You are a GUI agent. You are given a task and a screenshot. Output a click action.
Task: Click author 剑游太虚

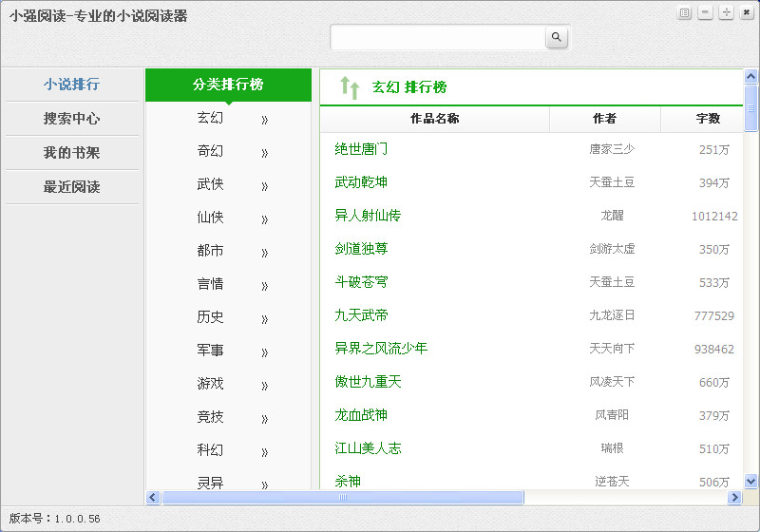pos(612,249)
